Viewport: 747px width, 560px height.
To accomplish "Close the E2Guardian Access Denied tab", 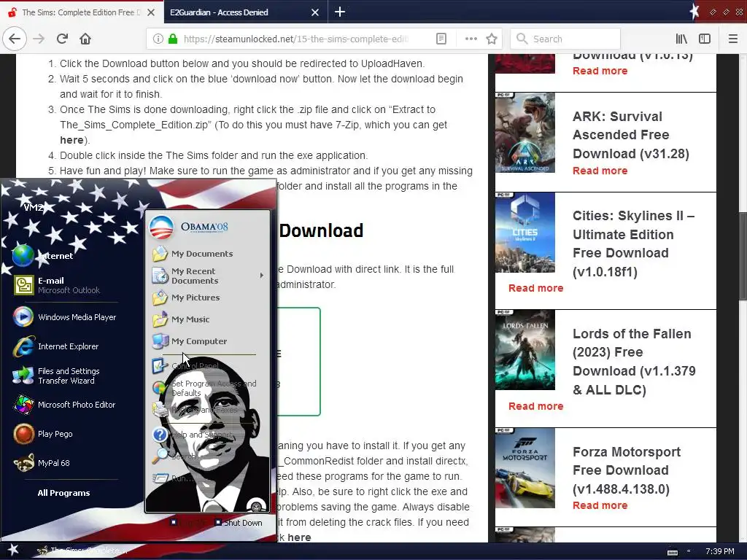I will coord(315,12).
